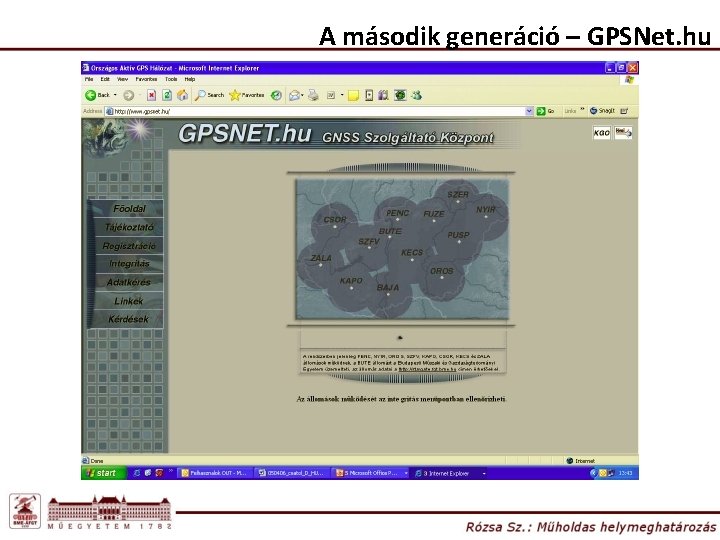Click the SnagIt toolbar button
Image resolution: width=720 pixels, height=540 pixels.
(602, 111)
